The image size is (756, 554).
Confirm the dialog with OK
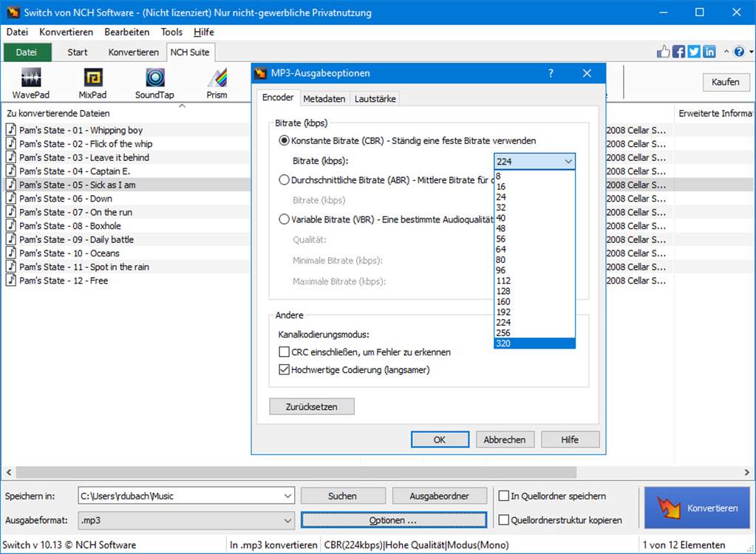pos(440,440)
